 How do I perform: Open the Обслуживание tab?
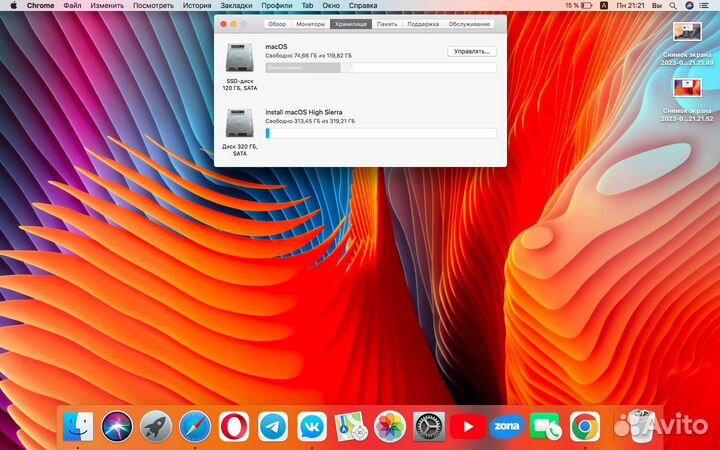(469, 24)
